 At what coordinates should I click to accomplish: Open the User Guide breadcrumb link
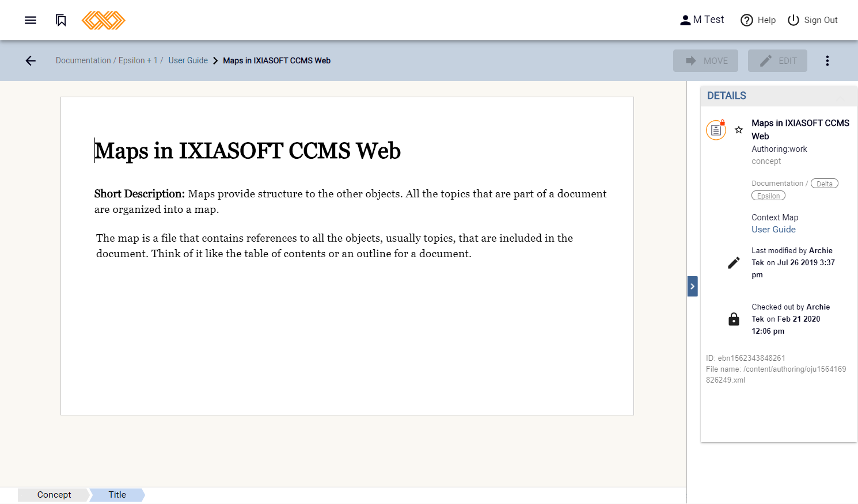188,60
